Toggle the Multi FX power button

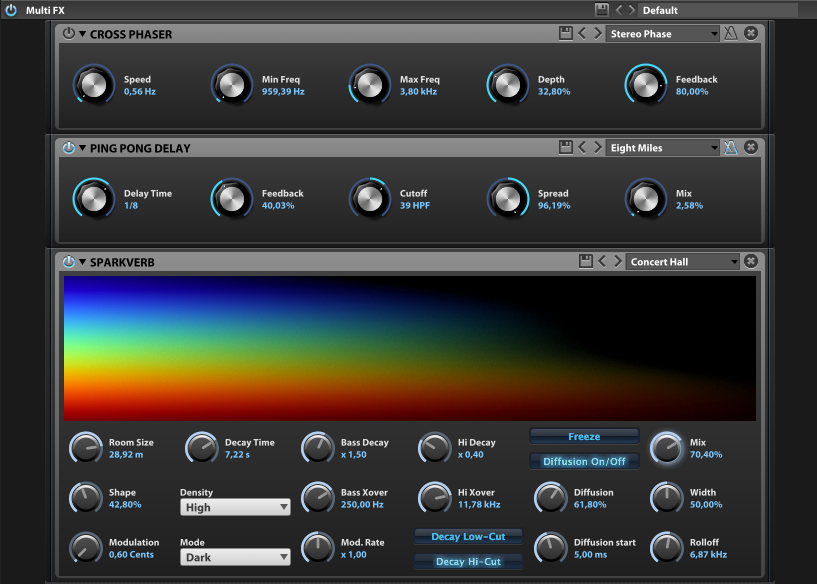(x=10, y=10)
